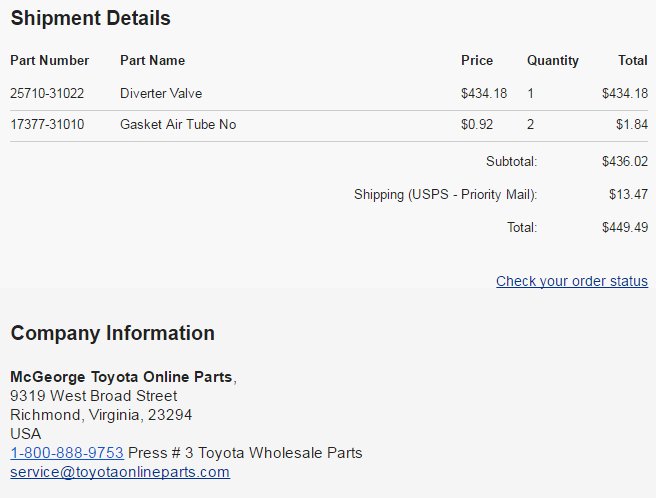Select part number 17377-31010
The height and width of the screenshot is (498, 656).
[x=47, y=124]
